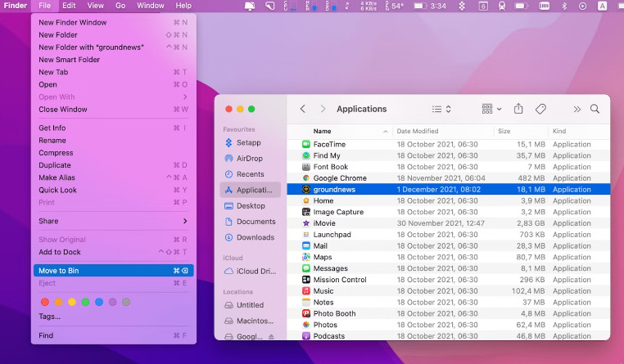Choose Get Info from File menu
Image resolution: width=624 pixels, height=364 pixels.
114,128
